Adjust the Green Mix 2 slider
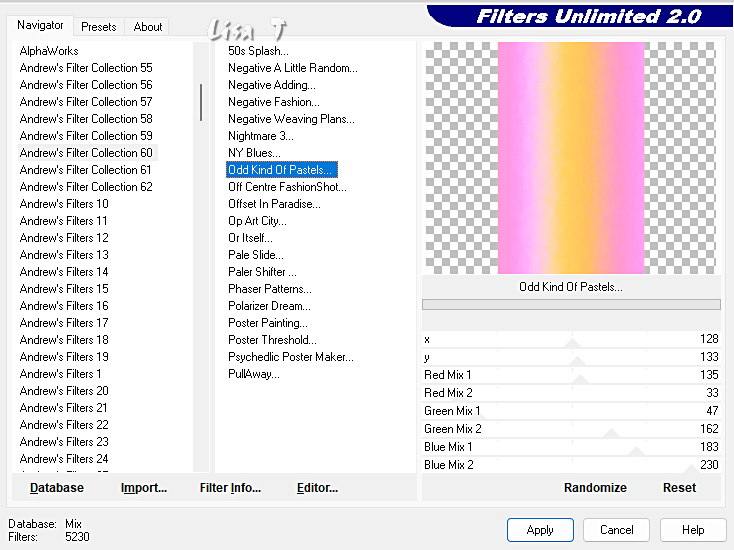Screen dimensions: 734x550 click(x=571, y=429)
